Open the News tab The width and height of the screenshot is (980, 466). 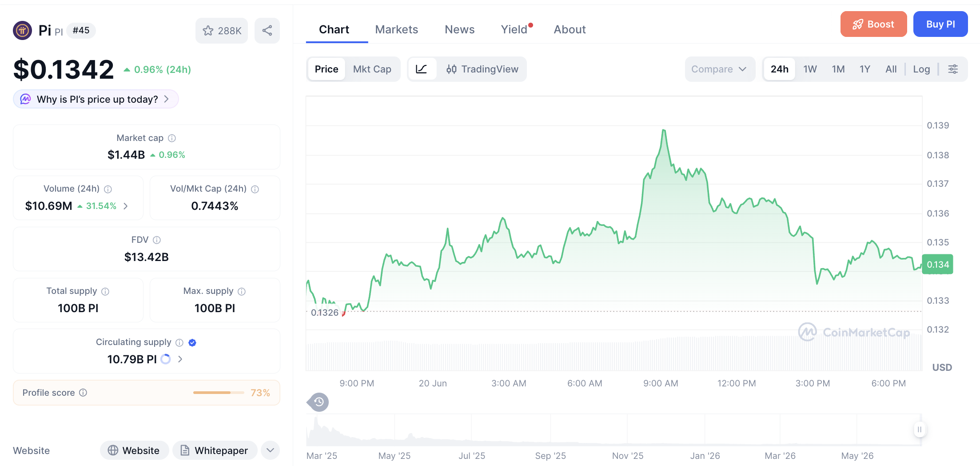(460, 29)
